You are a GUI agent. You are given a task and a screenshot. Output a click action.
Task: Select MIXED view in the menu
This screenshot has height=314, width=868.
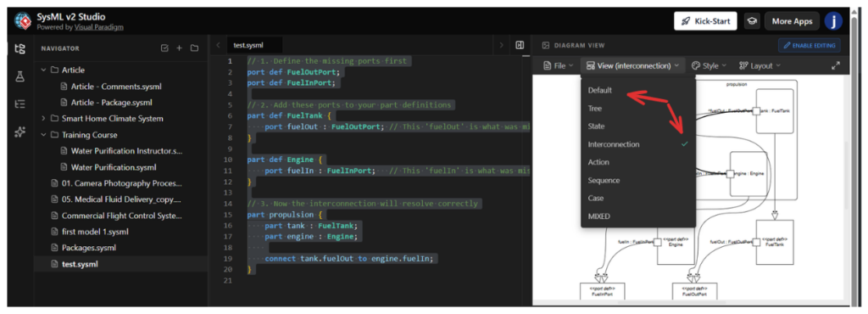(x=637, y=216)
